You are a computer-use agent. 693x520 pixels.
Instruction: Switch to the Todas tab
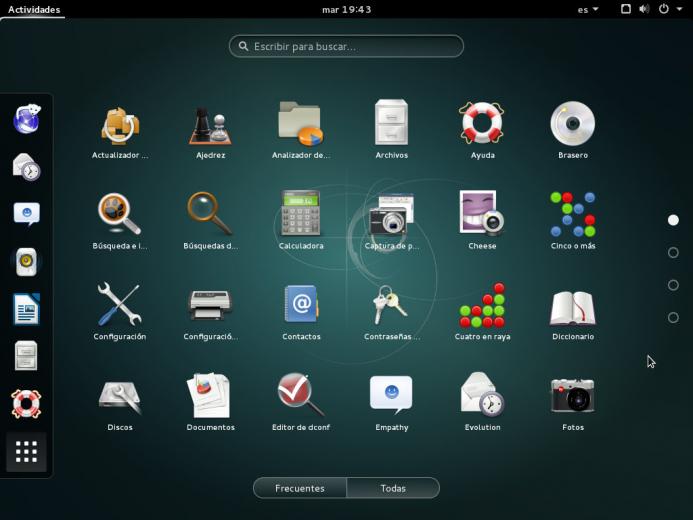coord(393,488)
